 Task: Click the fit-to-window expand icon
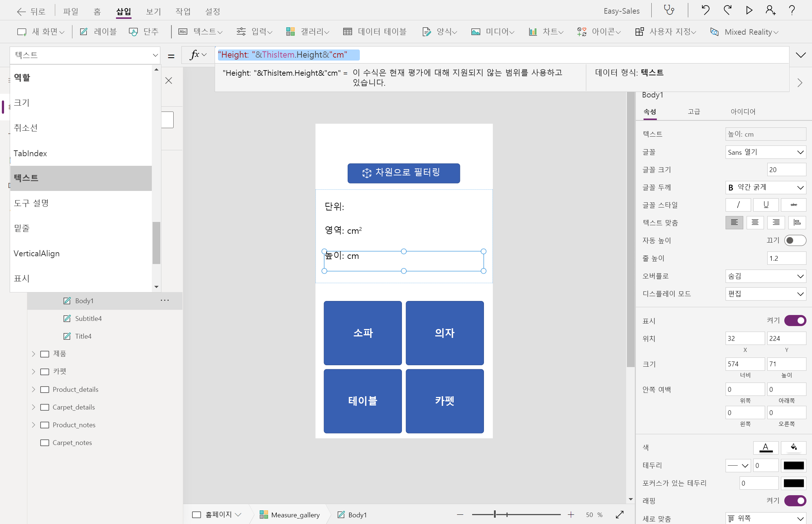point(620,514)
